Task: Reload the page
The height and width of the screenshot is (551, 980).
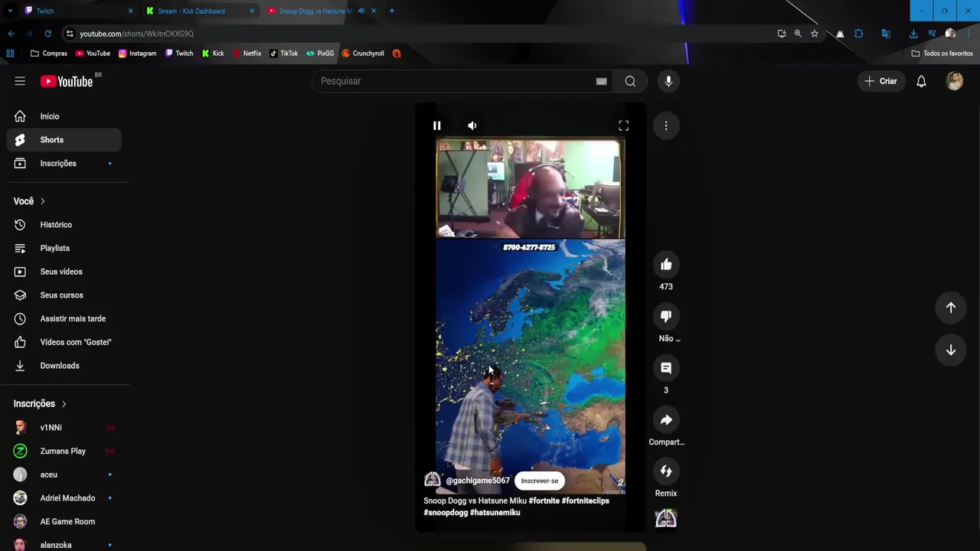Action: (47, 34)
